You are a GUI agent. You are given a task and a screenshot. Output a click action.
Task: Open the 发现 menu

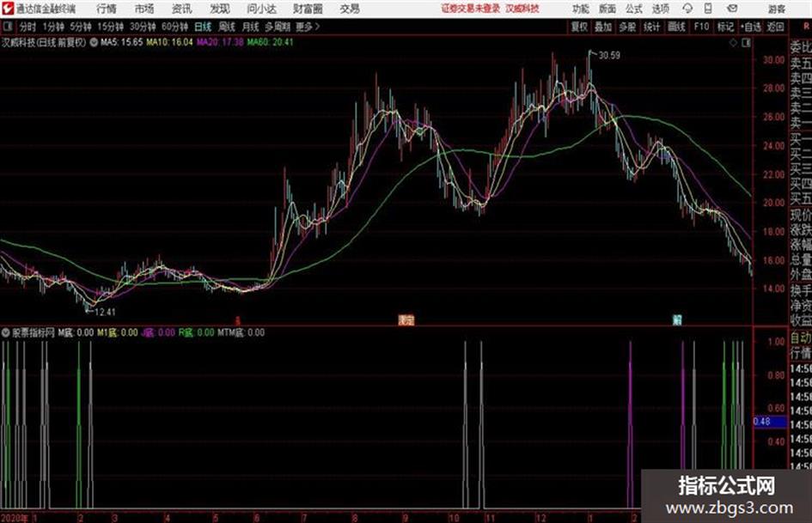click(220, 9)
